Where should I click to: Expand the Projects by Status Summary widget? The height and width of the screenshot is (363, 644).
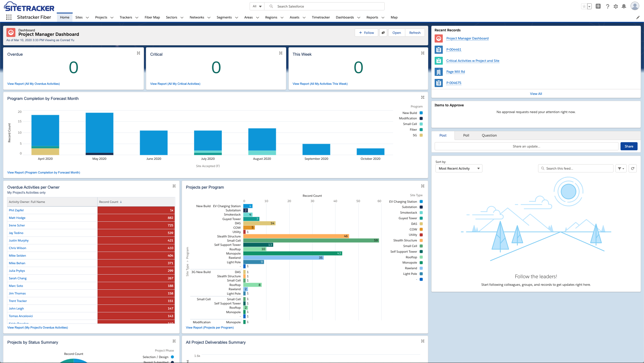174,341
